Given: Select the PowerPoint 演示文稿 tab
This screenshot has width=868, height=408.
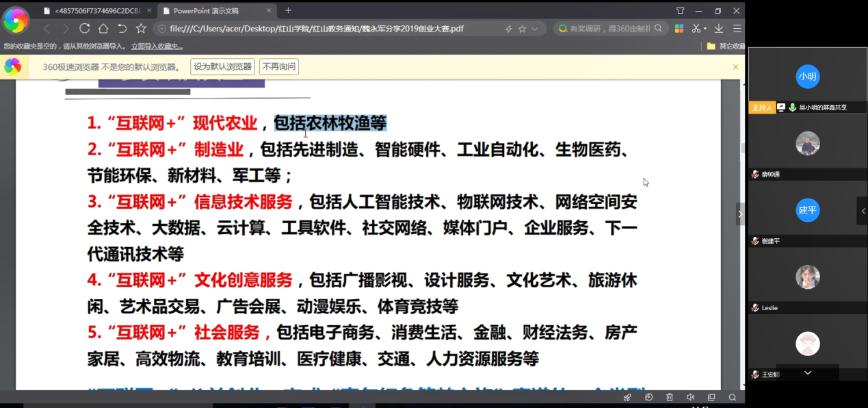Looking at the screenshot, I should pos(205,10).
